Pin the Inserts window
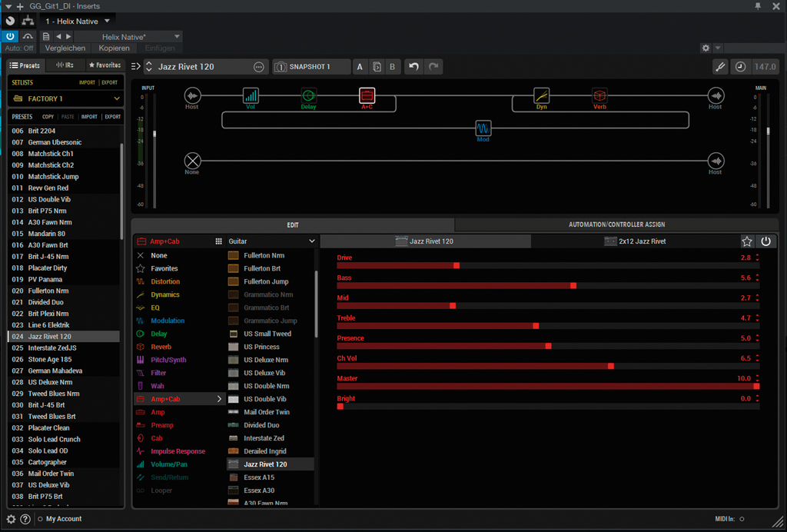 click(758, 6)
